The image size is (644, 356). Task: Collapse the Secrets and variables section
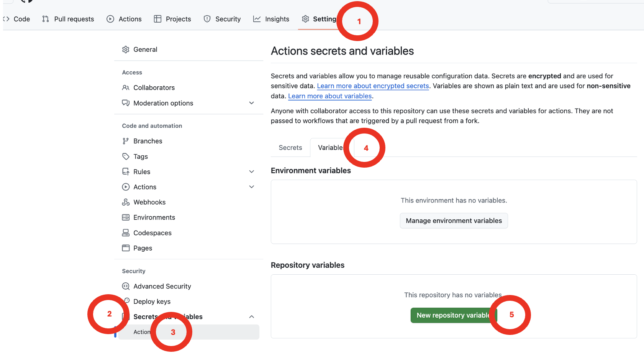(251, 317)
